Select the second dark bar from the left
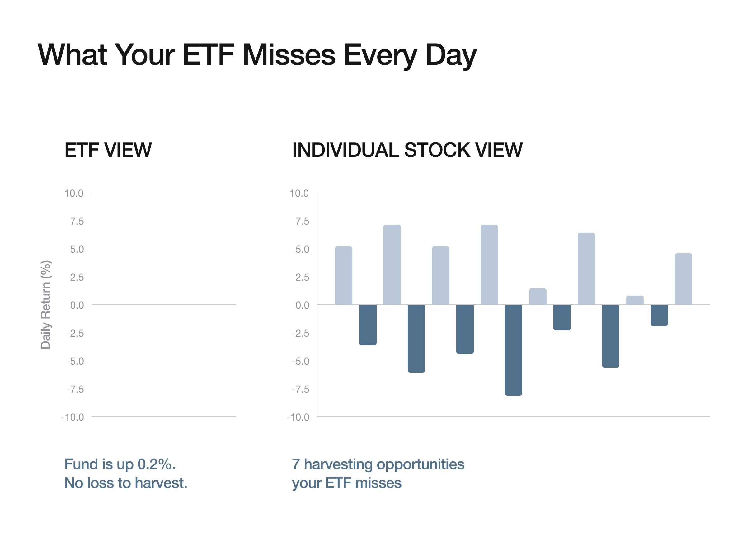 point(416,338)
